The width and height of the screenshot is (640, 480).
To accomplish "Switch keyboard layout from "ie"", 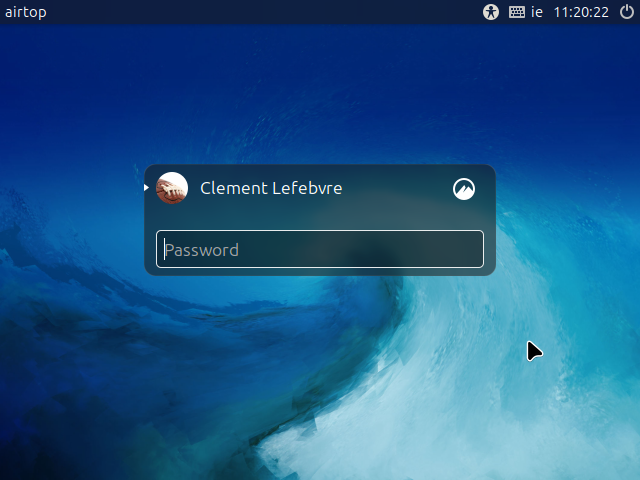I will pos(537,12).
